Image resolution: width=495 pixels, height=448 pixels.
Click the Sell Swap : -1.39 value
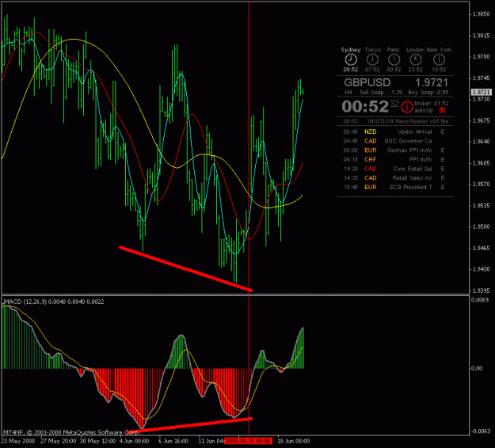[381, 93]
